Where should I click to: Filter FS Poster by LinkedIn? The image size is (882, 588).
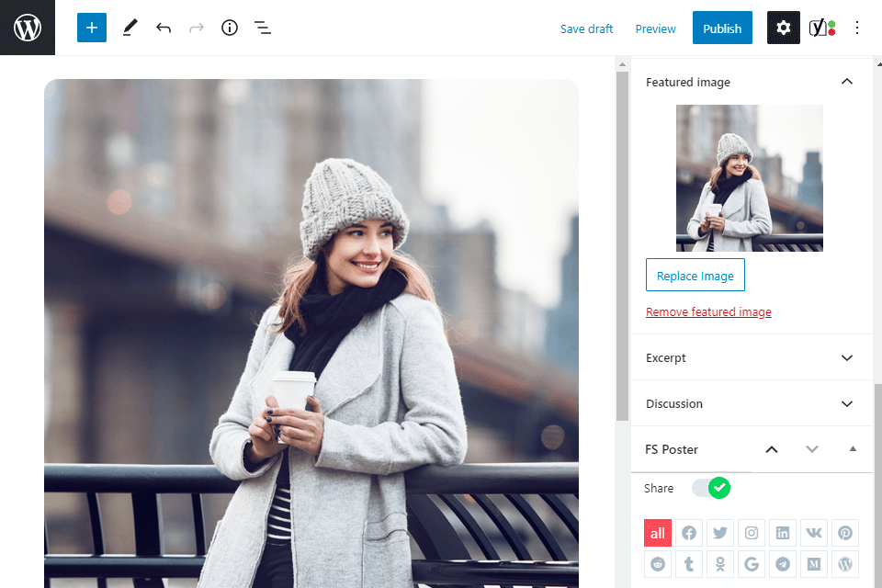coord(783,533)
